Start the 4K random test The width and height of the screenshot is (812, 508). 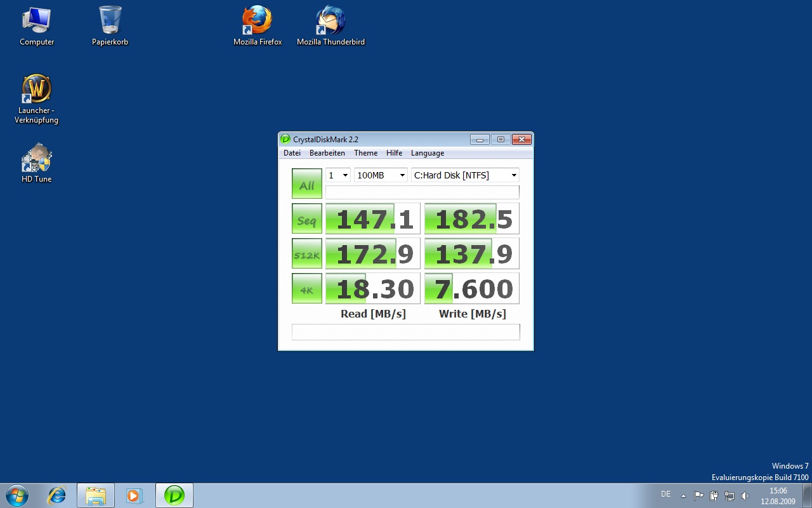pyautogui.click(x=307, y=288)
